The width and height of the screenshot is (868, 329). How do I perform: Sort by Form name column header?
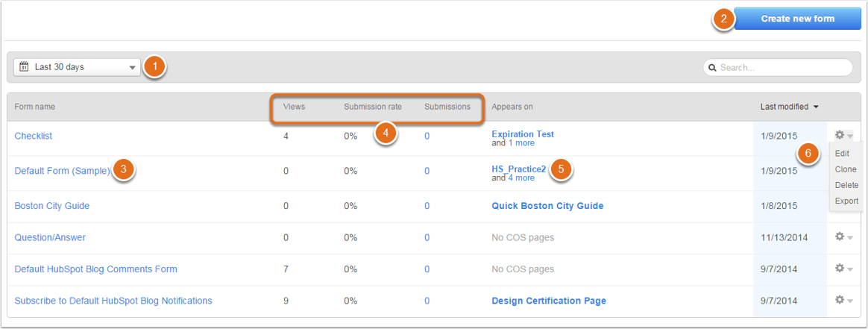pyautogui.click(x=34, y=107)
